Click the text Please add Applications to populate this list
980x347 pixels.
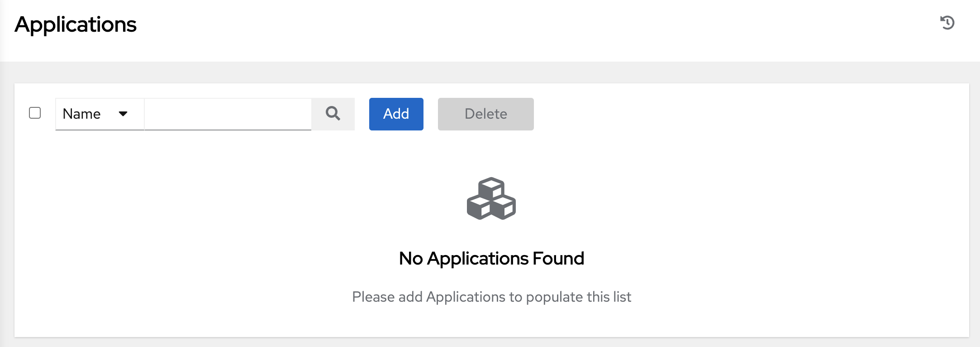click(491, 297)
